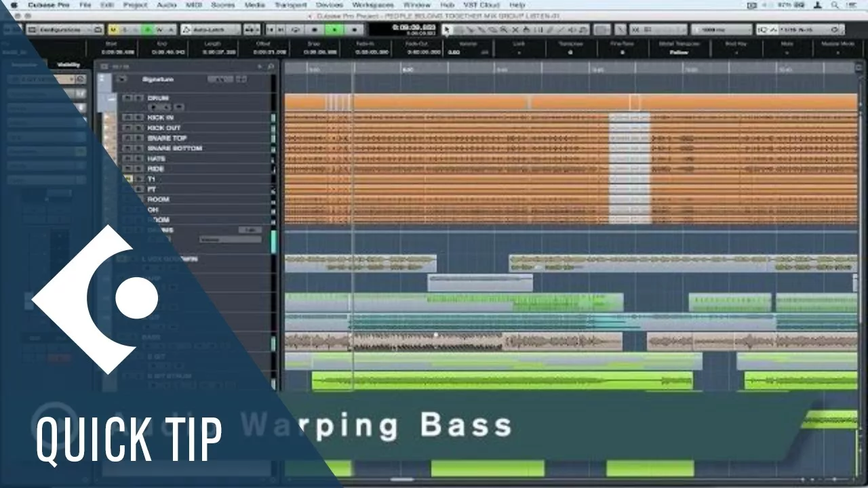The width and height of the screenshot is (868, 488).
Task: Click the add track plus icon
Action: pyautogui.click(x=260, y=66)
